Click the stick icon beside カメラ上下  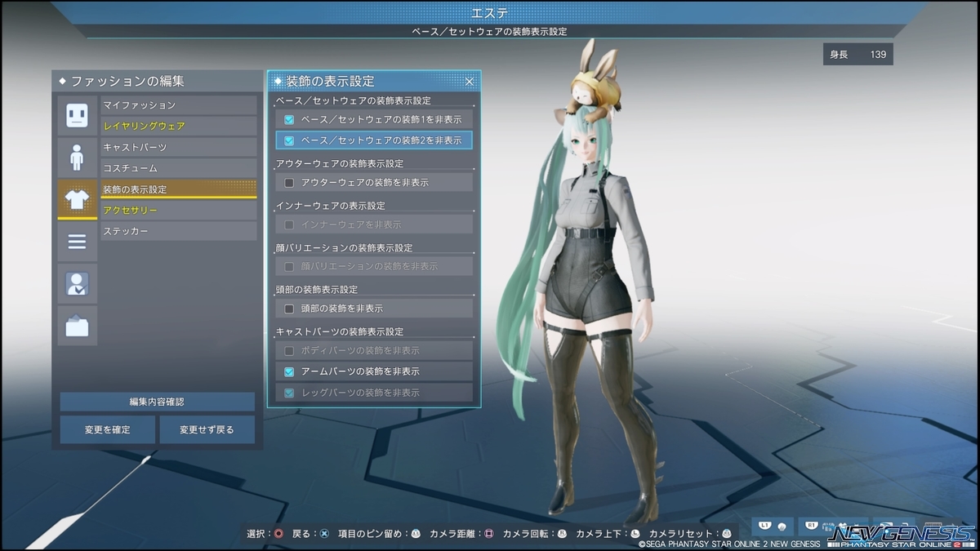point(635,534)
